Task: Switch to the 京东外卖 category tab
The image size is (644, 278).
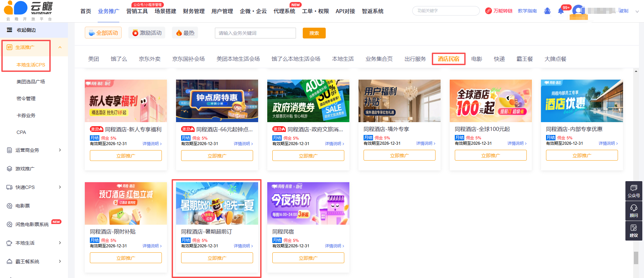Action: [x=150, y=59]
